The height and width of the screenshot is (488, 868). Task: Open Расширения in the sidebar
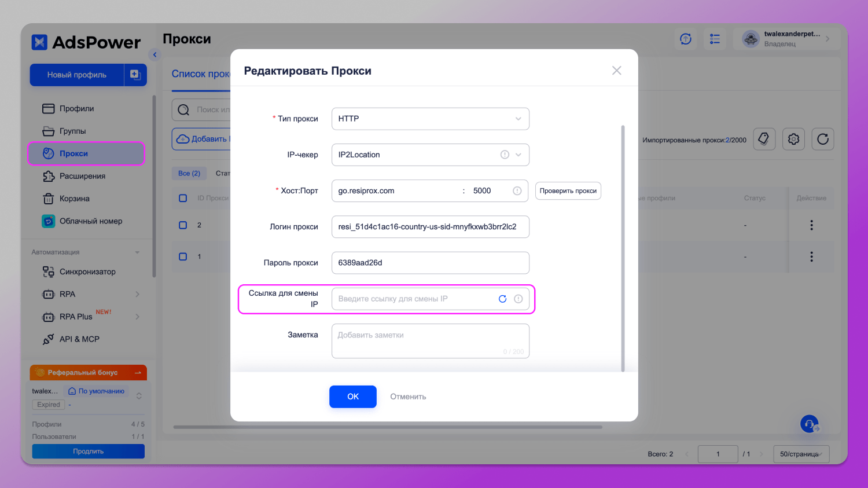pyautogui.click(x=82, y=176)
